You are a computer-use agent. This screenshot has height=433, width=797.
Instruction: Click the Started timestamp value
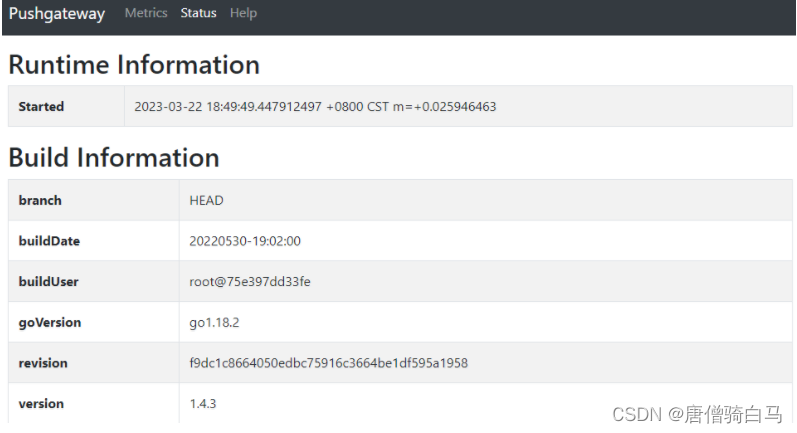(315, 107)
